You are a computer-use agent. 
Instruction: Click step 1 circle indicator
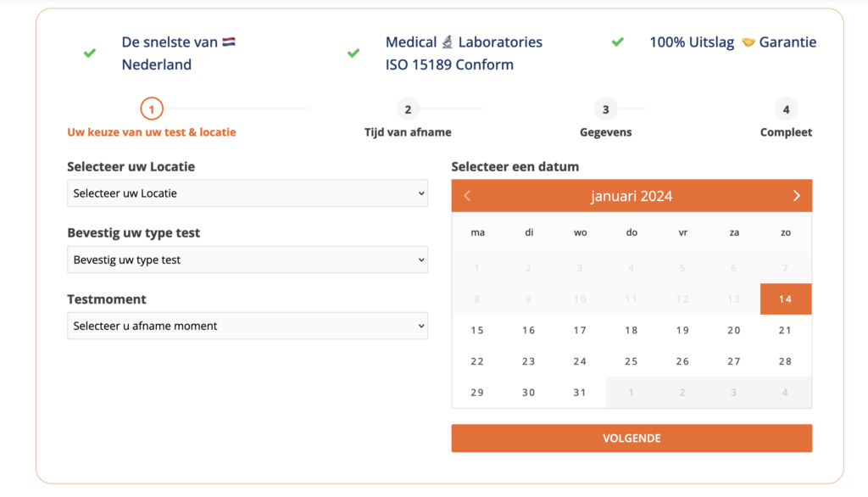(151, 109)
